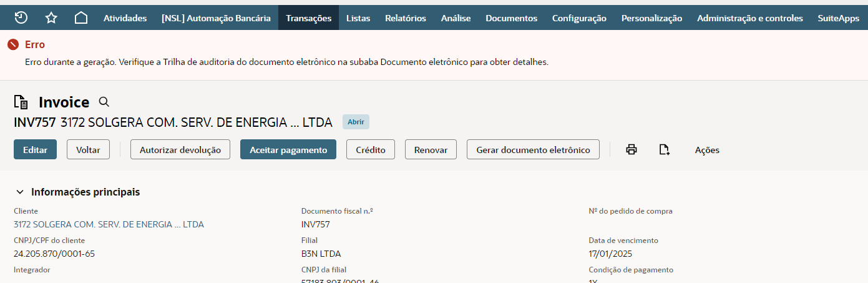
Task: Open the Transações menu
Action: (x=308, y=18)
